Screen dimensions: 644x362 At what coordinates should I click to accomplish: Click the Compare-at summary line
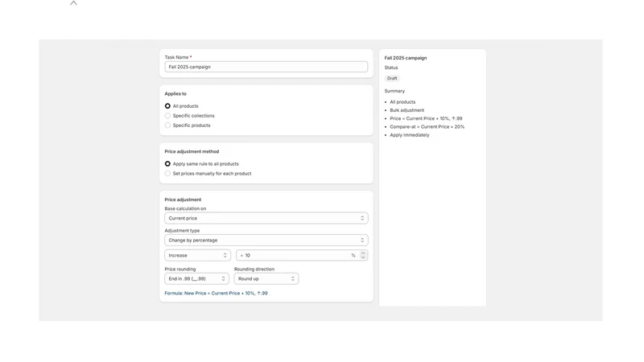click(x=427, y=127)
